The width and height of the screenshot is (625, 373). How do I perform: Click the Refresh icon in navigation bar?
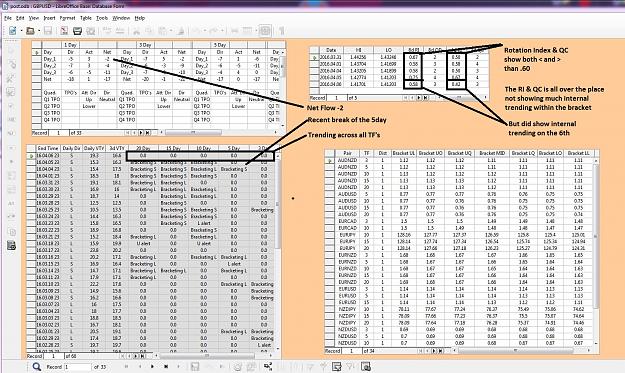point(238,367)
